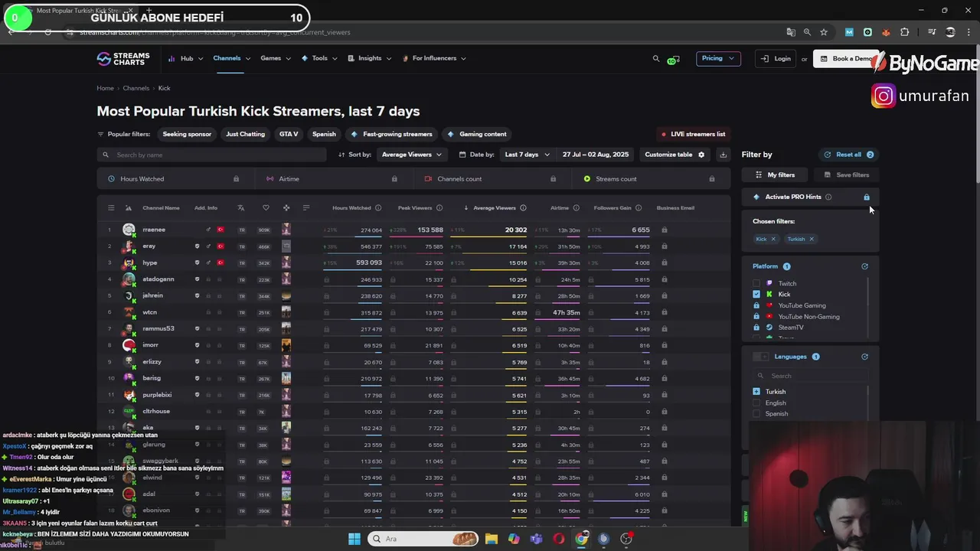Uncheck the Kick platform checkbox
Screen dimensions: 980x551
tap(756, 294)
